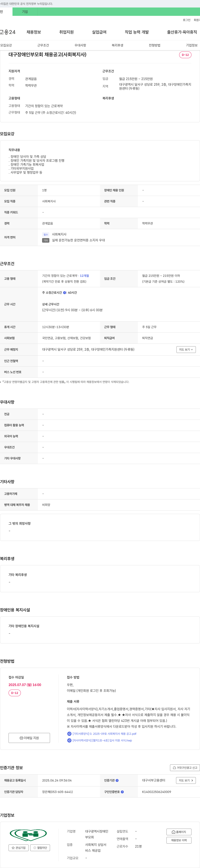Open the 직업 능력 개발 menu
Image resolution: width=200 pixels, height=868 pixels.
click(137, 32)
